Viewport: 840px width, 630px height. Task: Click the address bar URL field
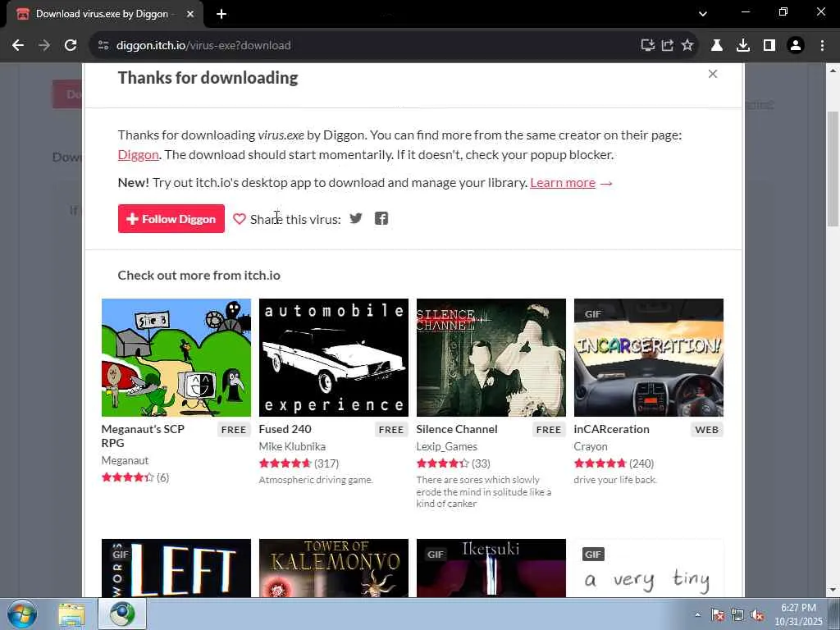pyautogui.click(x=370, y=46)
